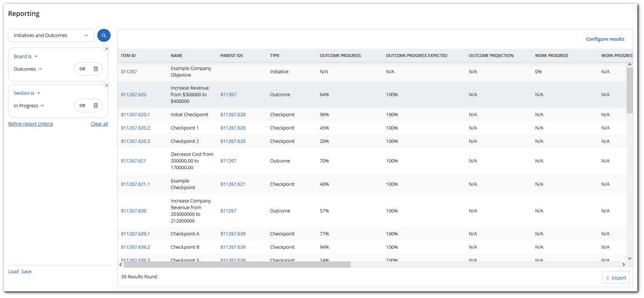Delete the In Progress section filter with trash icon

click(96, 106)
